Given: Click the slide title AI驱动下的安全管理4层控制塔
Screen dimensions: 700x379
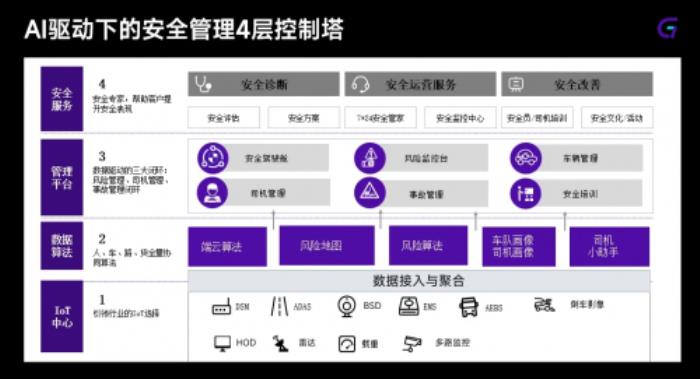Looking at the screenshot, I should [184, 29].
